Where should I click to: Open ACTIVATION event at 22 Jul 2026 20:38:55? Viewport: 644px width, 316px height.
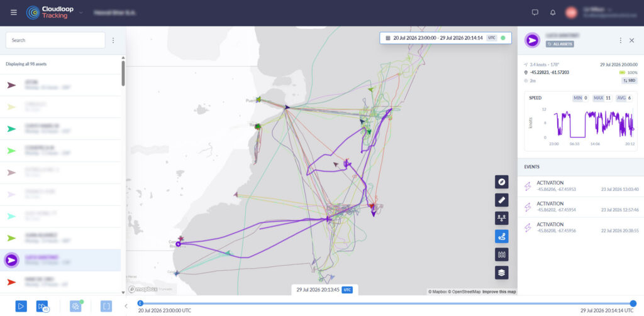pos(580,228)
